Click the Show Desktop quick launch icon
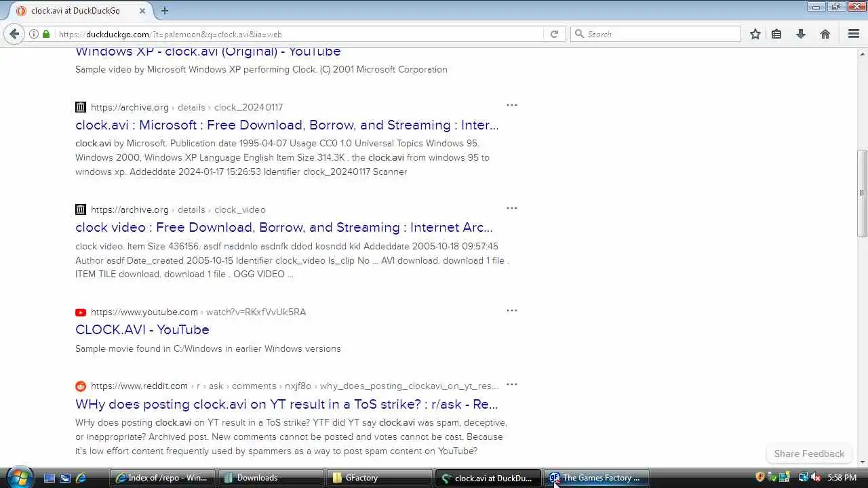868x488 pixels. click(x=50, y=478)
